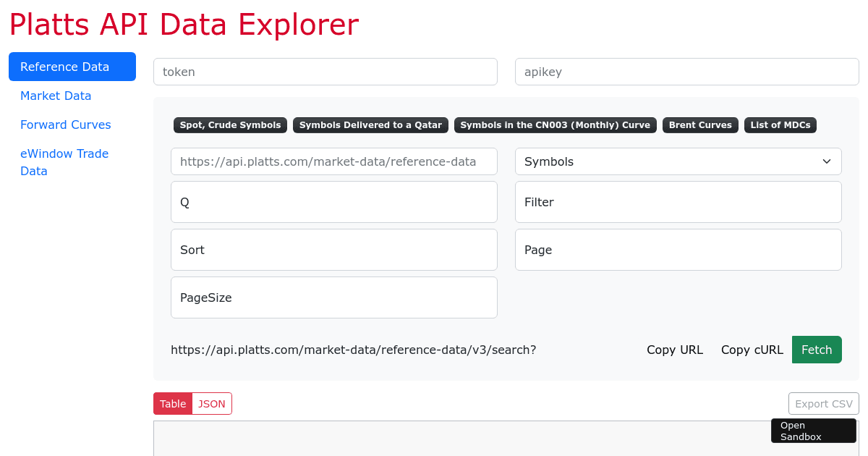Apply the List of MDCs preset

(780, 124)
